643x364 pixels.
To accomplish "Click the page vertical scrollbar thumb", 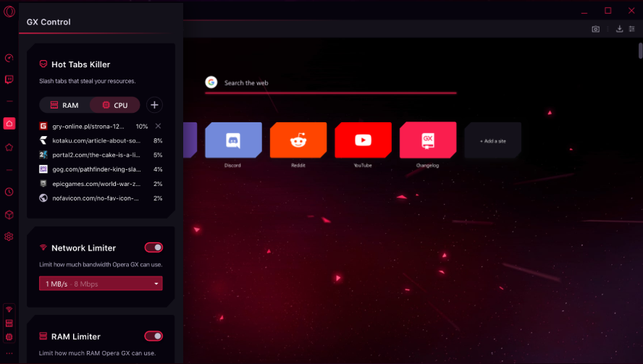I will point(641,51).
